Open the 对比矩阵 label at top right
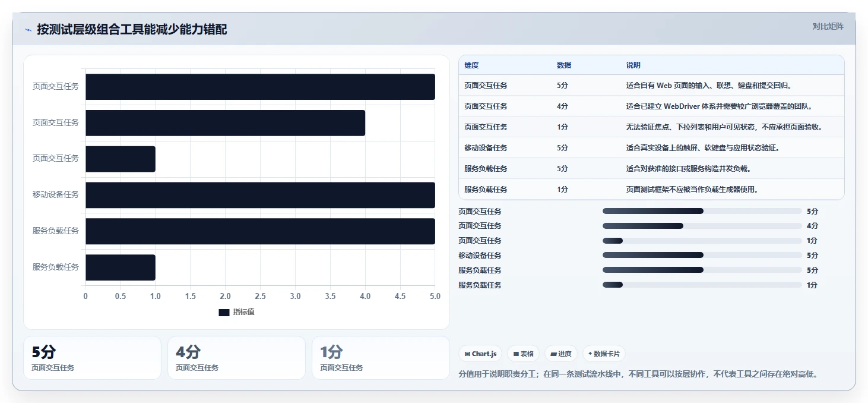868x403 pixels. [x=828, y=26]
